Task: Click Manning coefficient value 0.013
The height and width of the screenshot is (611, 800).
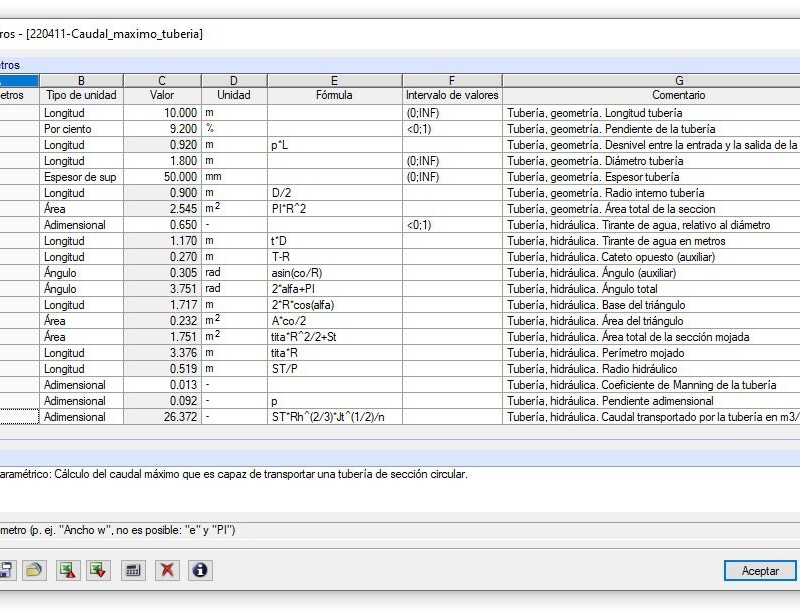Action: click(162, 385)
